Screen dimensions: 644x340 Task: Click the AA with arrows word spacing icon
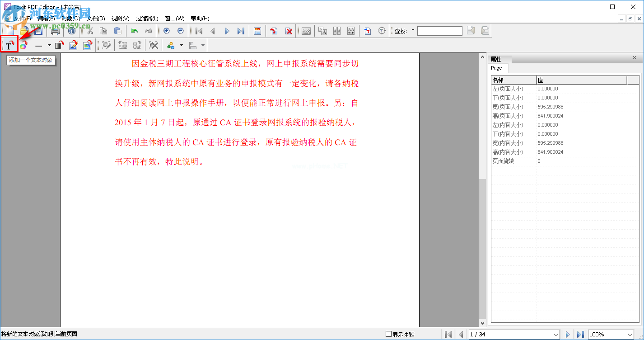pos(351,31)
